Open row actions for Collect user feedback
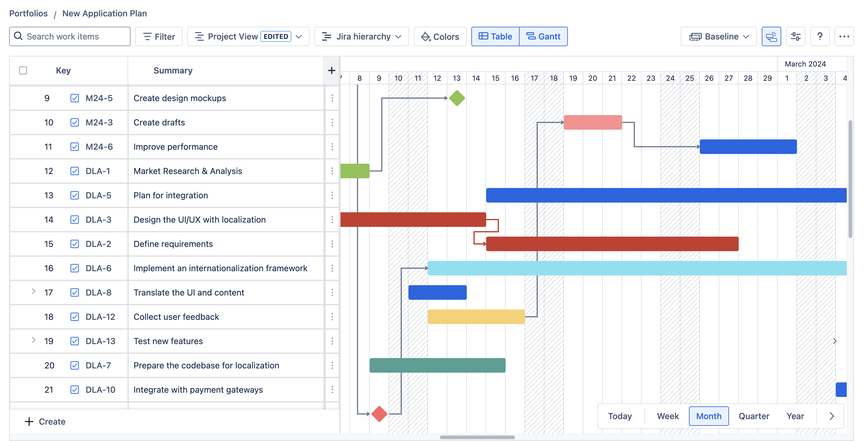The height and width of the screenshot is (441, 868). click(332, 316)
